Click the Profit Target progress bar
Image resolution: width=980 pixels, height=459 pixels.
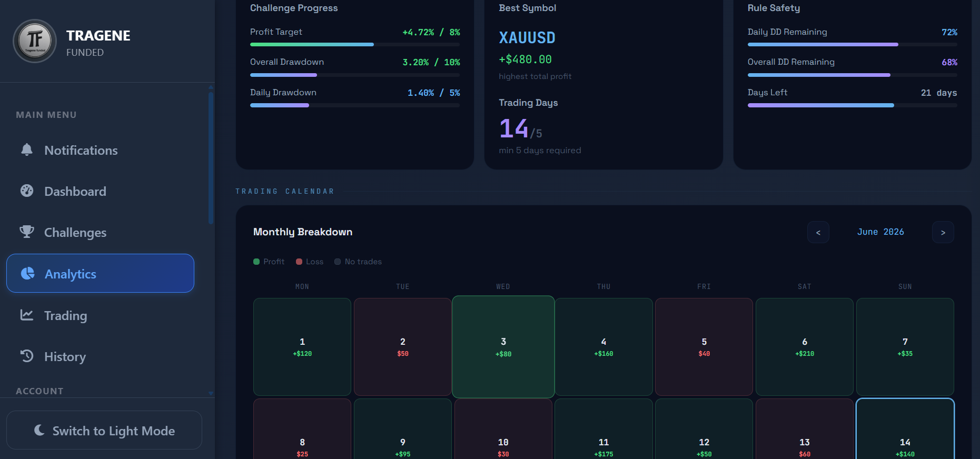pyautogui.click(x=355, y=45)
